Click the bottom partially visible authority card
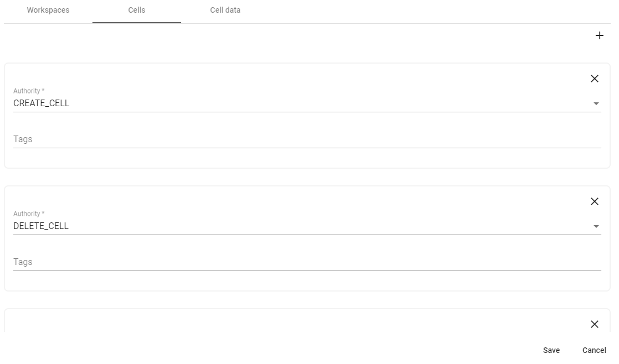The image size is (619, 364). tap(305, 326)
